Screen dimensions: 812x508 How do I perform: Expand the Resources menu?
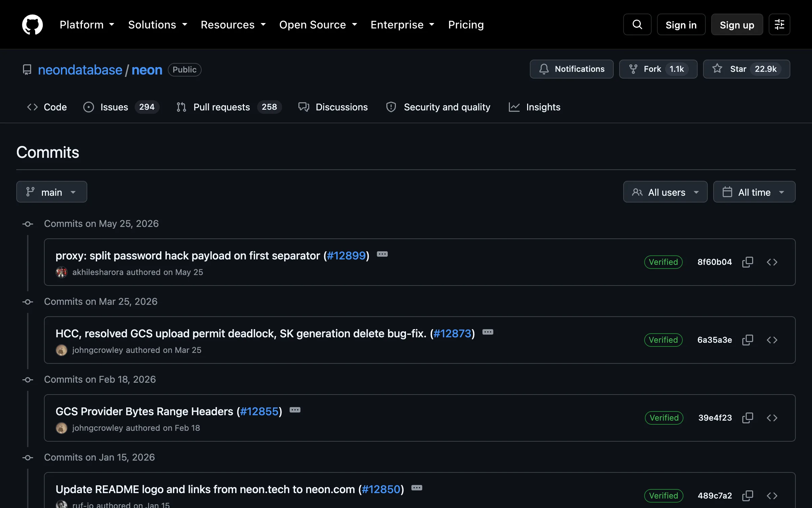coord(233,25)
